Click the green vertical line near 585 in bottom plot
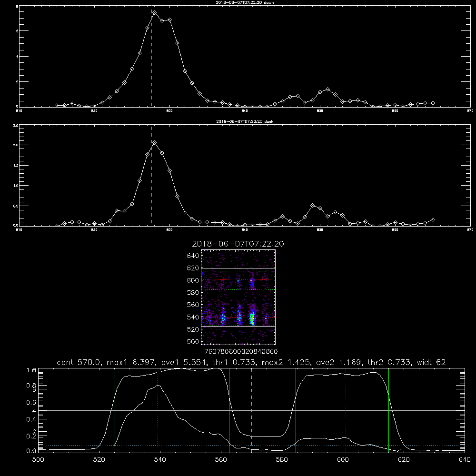This screenshot has width=476, height=476. click(296, 410)
